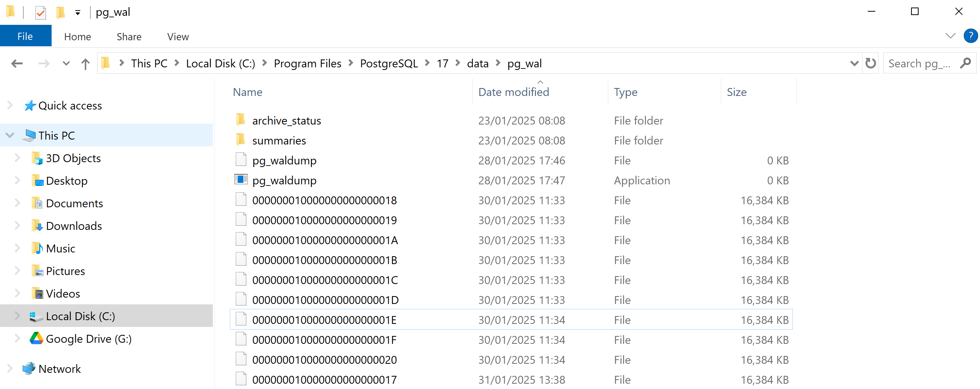Open the File tab
The image size is (980, 389).
click(26, 36)
